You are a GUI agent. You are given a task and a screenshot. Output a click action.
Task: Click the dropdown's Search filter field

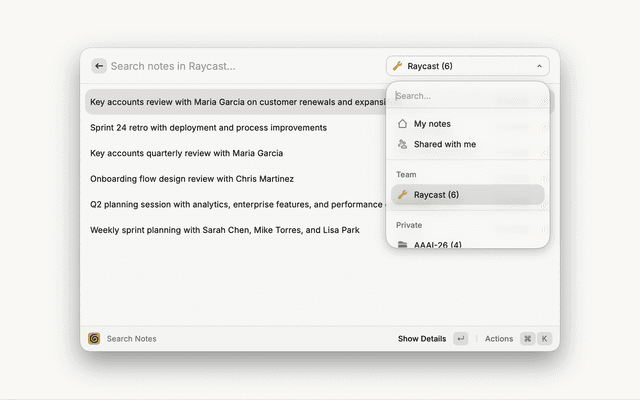(465, 96)
